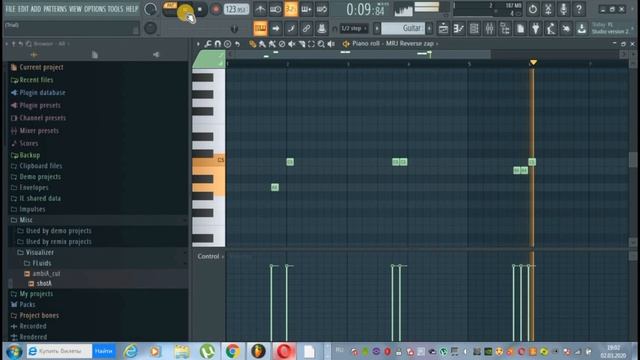
Task: Open the ADD menu
Action: (x=36, y=9)
